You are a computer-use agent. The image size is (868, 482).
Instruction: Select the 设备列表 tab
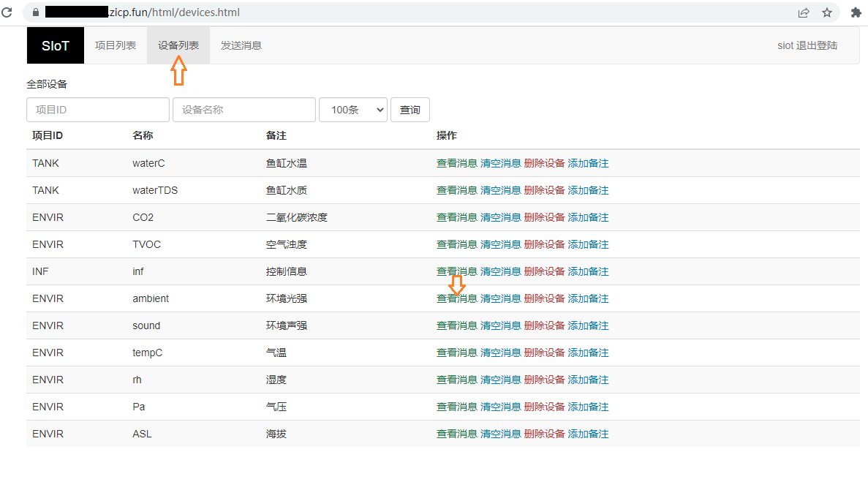(178, 45)
